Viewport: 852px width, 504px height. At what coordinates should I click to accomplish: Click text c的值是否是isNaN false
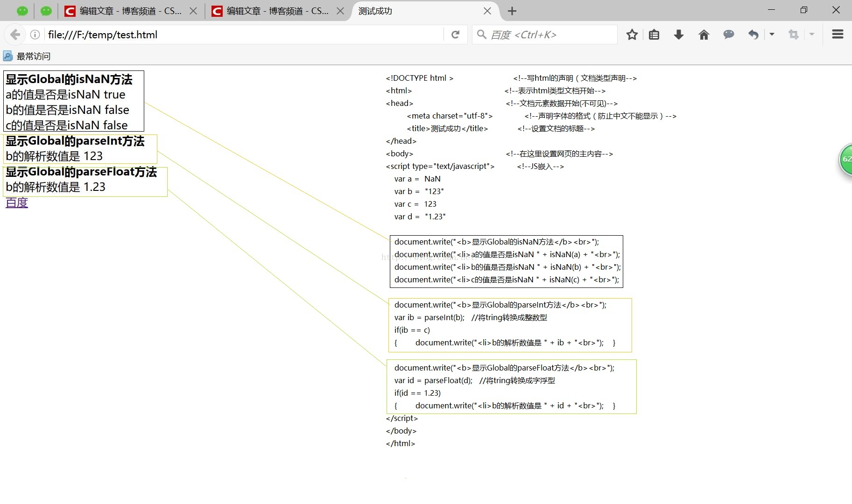66,125
